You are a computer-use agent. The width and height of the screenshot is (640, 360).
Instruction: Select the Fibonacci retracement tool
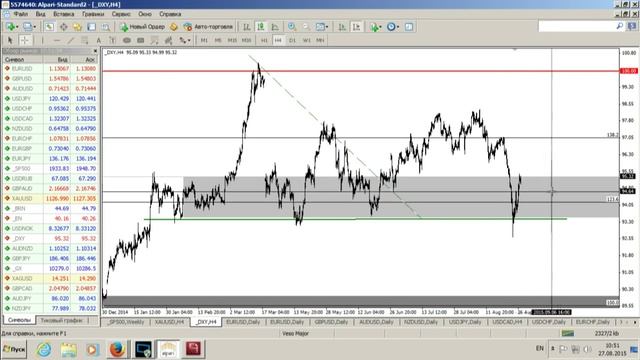[x=84, y=40]
